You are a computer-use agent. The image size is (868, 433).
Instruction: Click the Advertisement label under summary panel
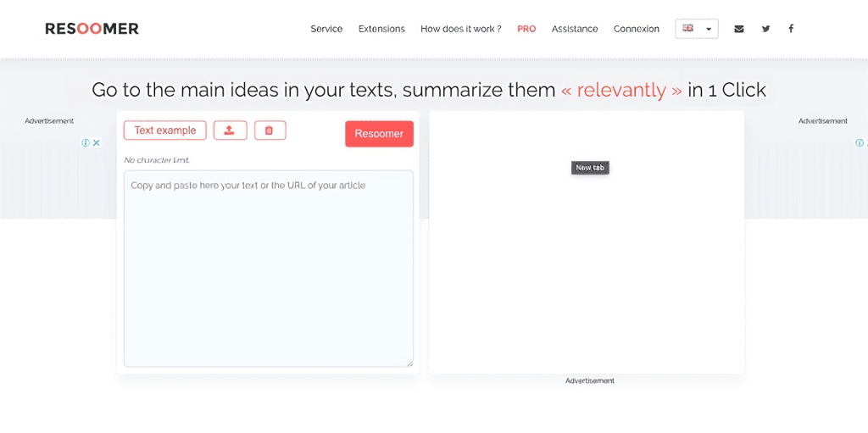(x=590, y=381)
